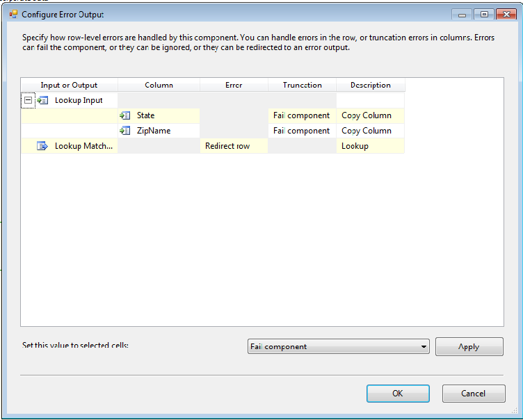This screenshot has width=523, height=420.
Task: Click the Cancel button
Action: pos(474,394)
